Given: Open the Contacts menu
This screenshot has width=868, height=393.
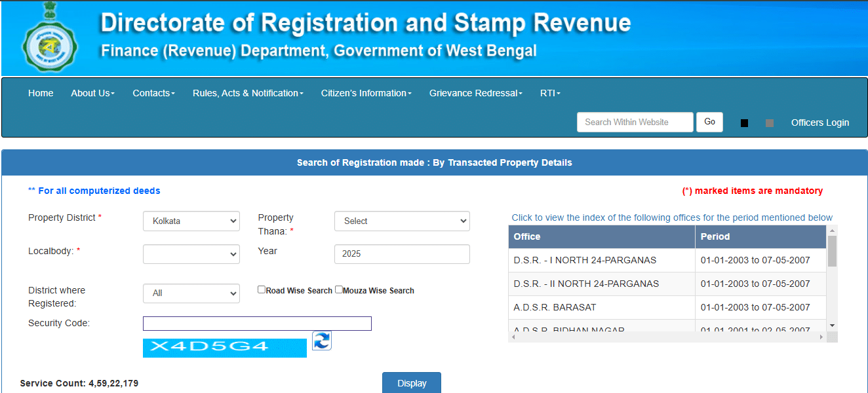Looking at the screenshot, I should tap(153, 93).
